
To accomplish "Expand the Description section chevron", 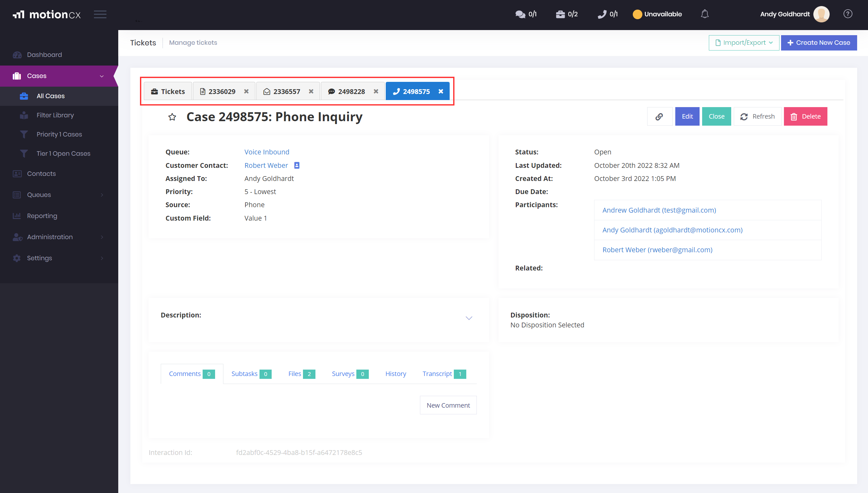I will coord(469,318).
